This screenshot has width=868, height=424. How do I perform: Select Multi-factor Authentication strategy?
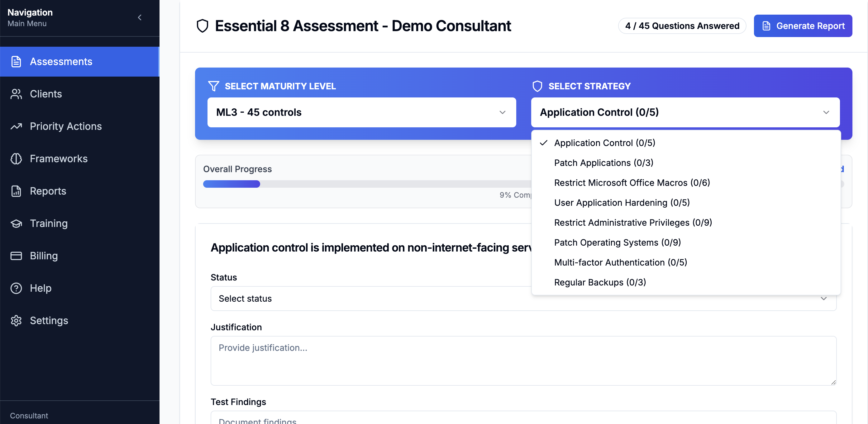tap(620, 262)
